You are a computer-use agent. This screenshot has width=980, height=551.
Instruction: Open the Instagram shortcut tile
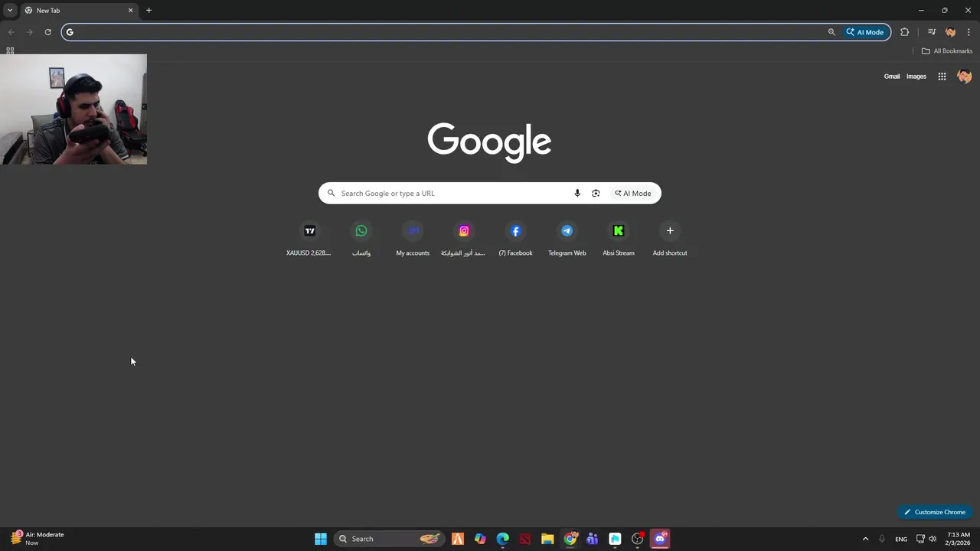tap(464, 239)
